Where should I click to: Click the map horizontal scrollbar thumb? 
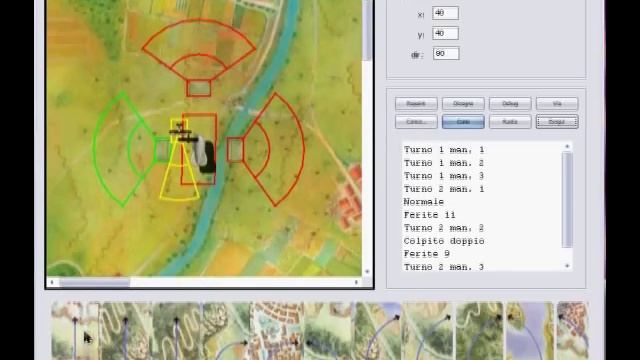pos(95,282)
